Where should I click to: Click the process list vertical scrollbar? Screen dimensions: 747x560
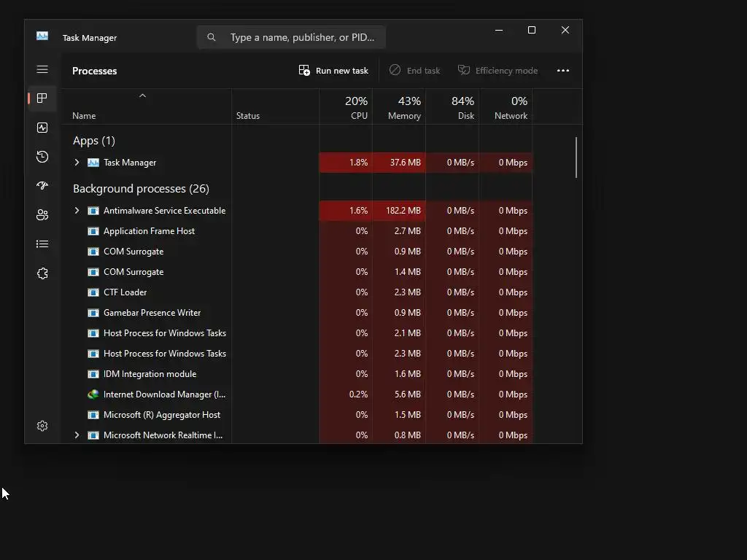(x=576, y=157)
